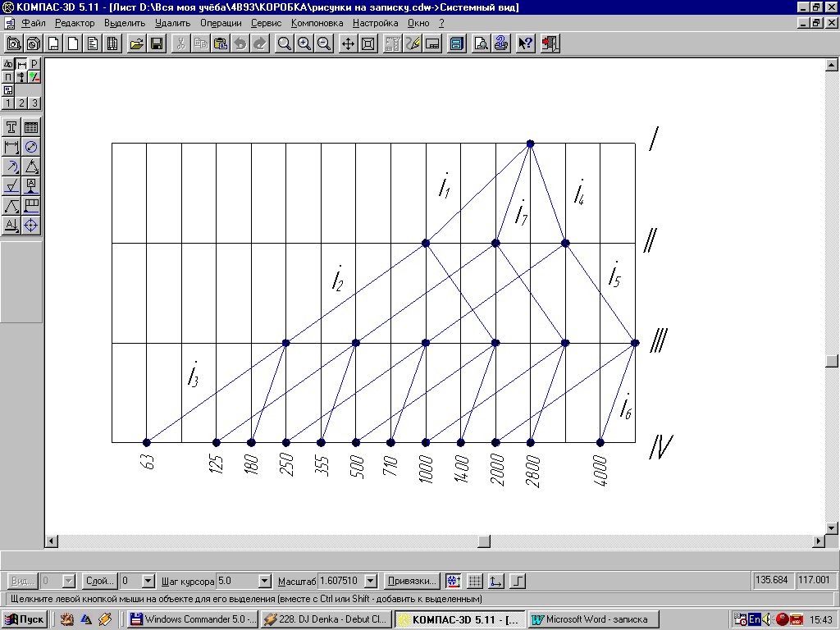Click the Привязки... button

point(412,581)
